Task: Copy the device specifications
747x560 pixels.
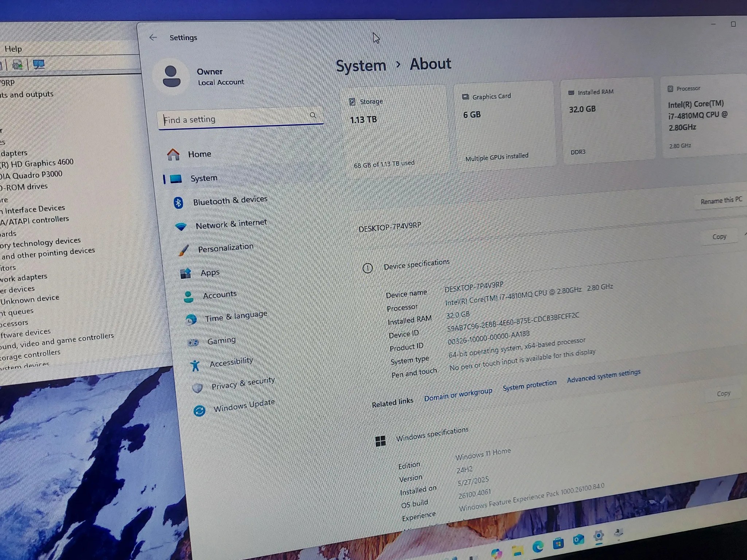Action: [719, 237]
